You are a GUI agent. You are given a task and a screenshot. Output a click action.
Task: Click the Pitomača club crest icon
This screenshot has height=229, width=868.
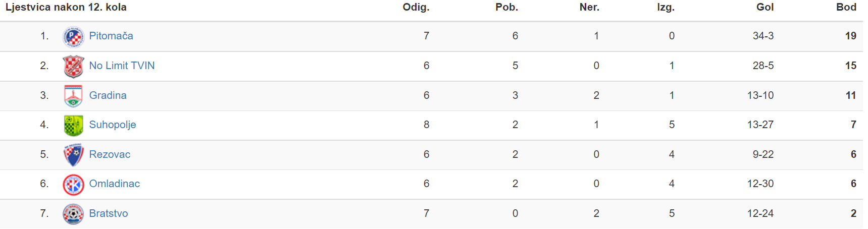tap(73, 37)
